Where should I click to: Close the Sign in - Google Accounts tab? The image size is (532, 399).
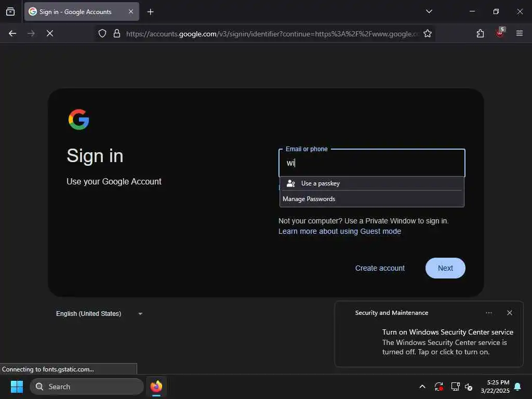[x=130, y=11]
